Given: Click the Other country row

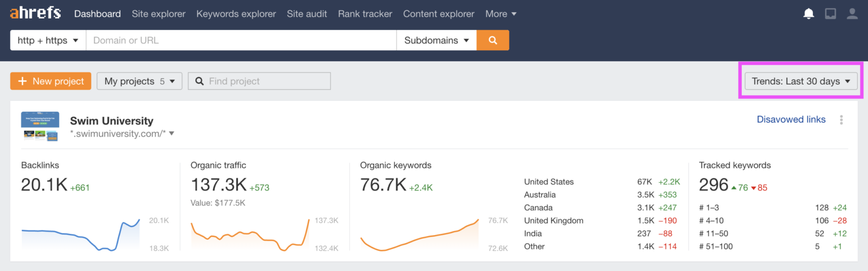Looking at the screenshot, I should [602, 246].
